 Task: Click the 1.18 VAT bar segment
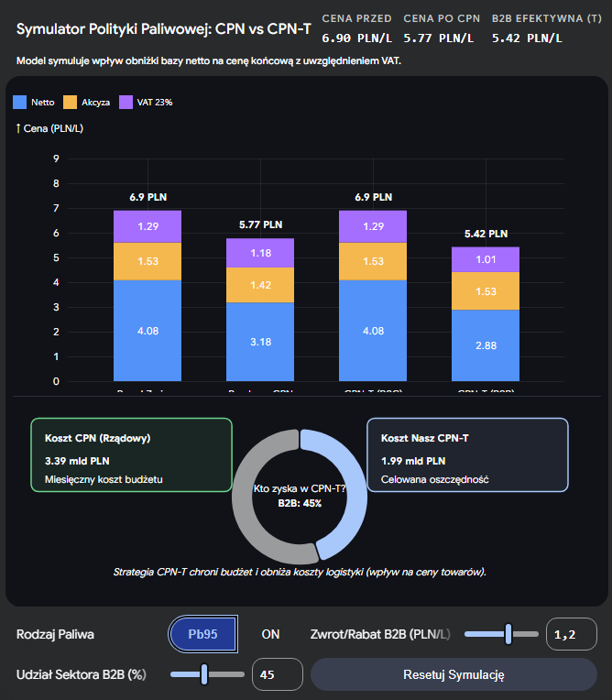[260, 253]
